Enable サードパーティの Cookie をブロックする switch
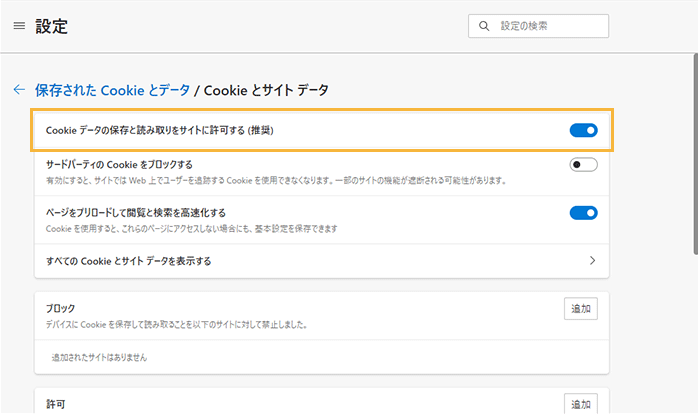The image size is (698, 414). (x=583, y=165)
